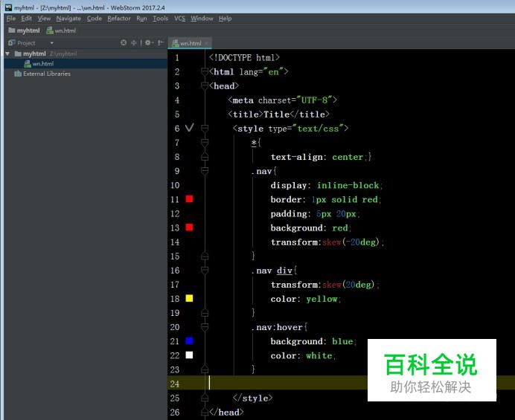This screenshot has width=515, height=420.
Task: Click 'inline-block' value in code
Action: tap(348, 185)
